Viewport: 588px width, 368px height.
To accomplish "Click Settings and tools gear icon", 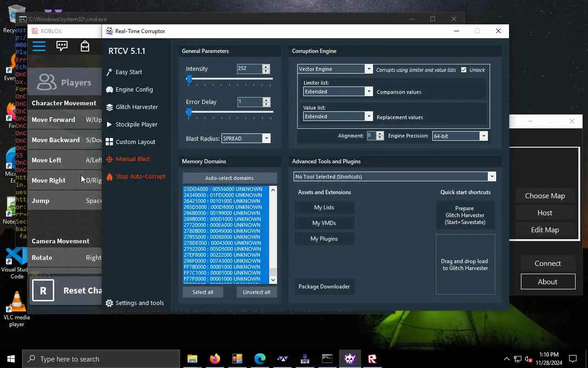I will tap(109, 303).
